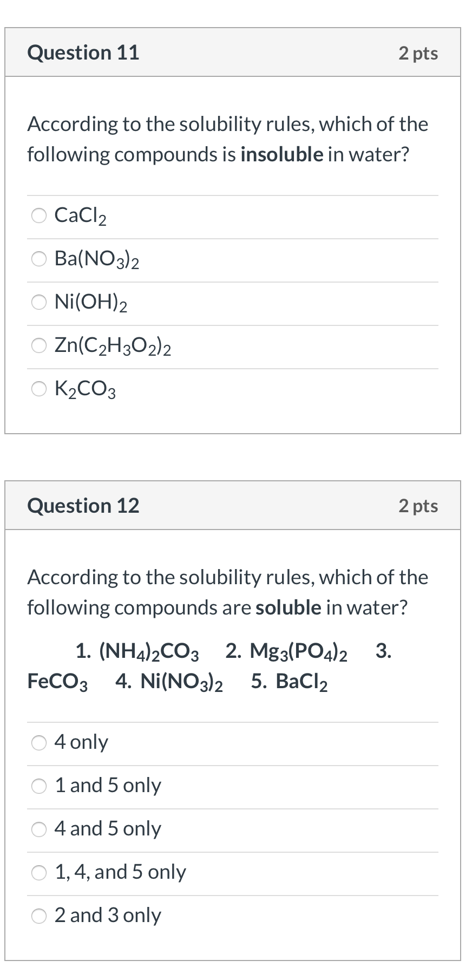This screenshot has height=980, width=472.
Task: Select the K2CO3 answer option
Action: pyautogui.click(x=38, y=389)
